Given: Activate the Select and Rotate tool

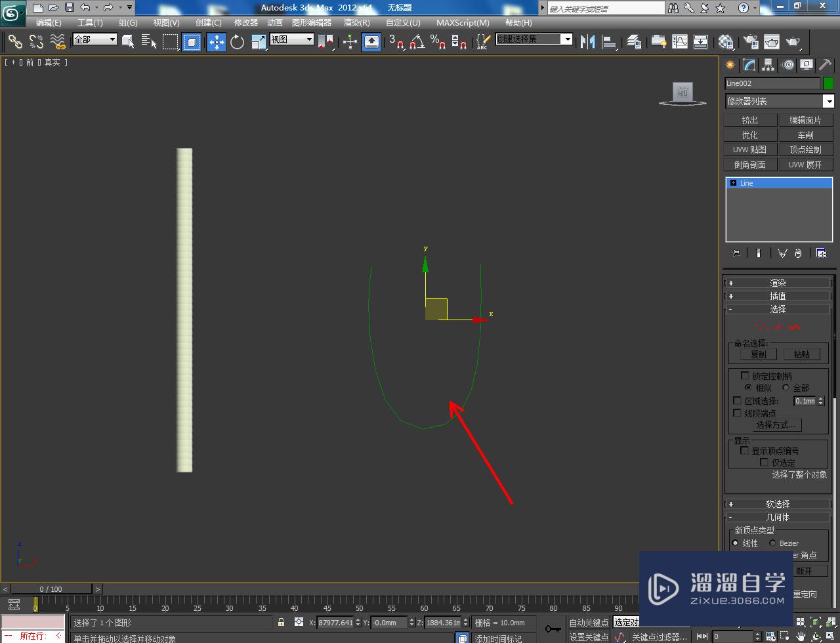Looking at the screenshot, I should [x=238, y=42].
